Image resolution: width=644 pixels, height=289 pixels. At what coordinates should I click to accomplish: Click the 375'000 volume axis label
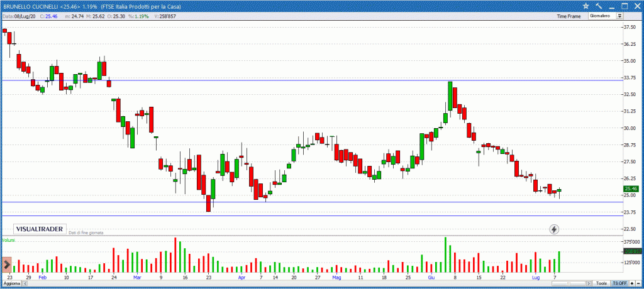632,241
